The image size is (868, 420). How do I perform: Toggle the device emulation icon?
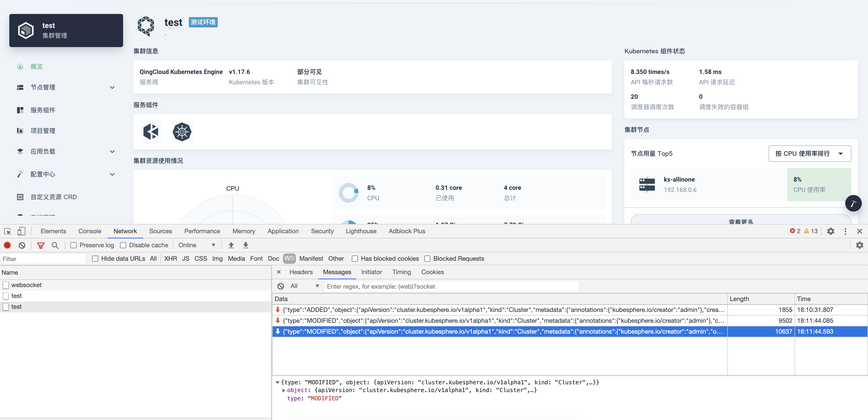click(21, 231)
